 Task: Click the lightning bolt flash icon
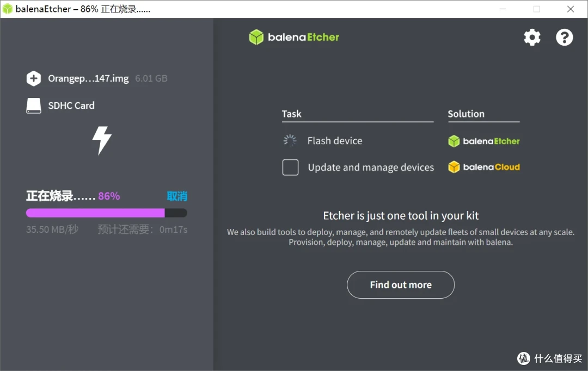coord(102,140)
